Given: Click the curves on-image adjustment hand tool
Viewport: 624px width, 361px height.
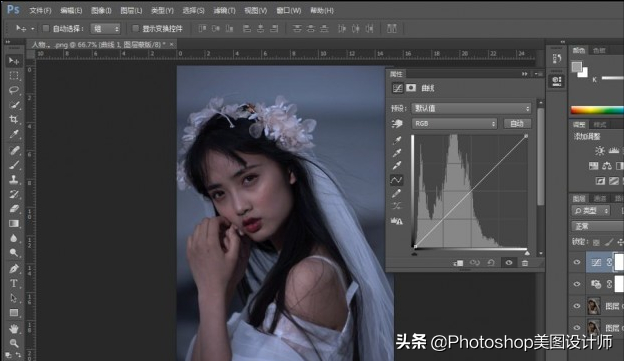Looking at the screenshot, I should click(x=397, y=124).
